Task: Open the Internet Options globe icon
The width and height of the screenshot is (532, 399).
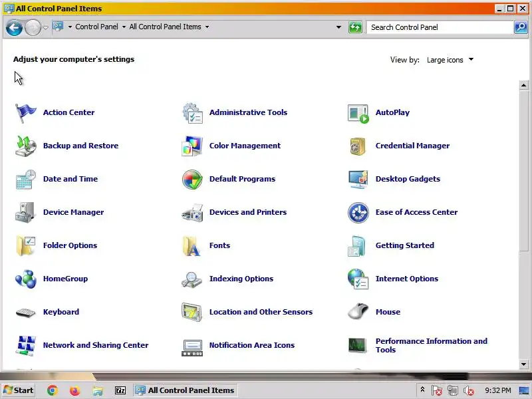Action: click(x=358, y=279)
